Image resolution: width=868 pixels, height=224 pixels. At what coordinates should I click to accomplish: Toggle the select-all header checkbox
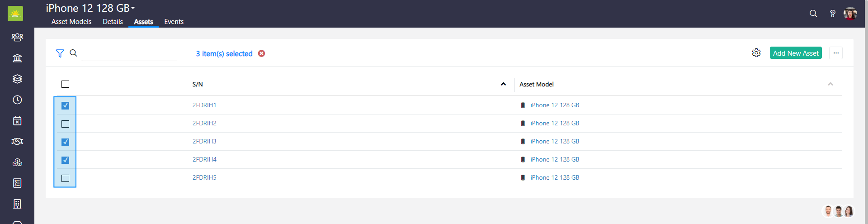tap(65, 84)
